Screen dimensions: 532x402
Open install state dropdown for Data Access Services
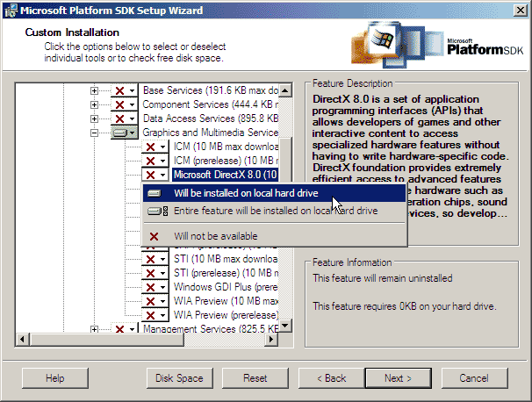[124, 118]
